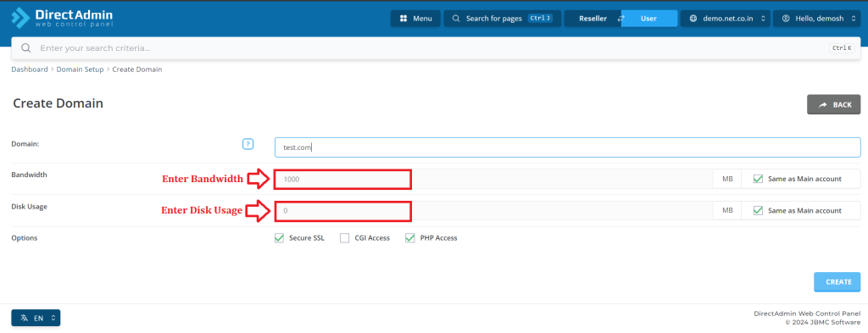Switch to Reseller access level

click(593, 19)
